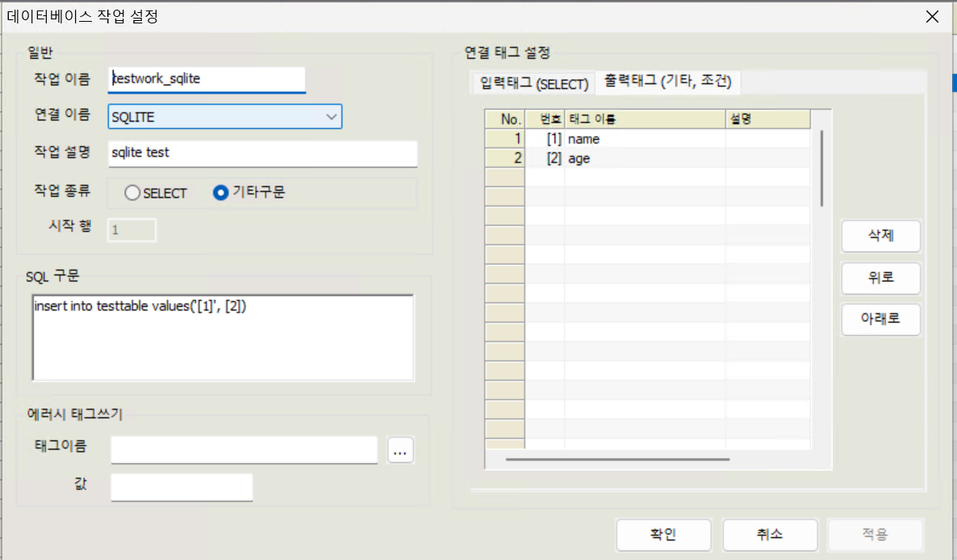Open the 연결 이름 SQLITE dropdown
Viewport: 957px width, 560px height.
click(224, 116)
